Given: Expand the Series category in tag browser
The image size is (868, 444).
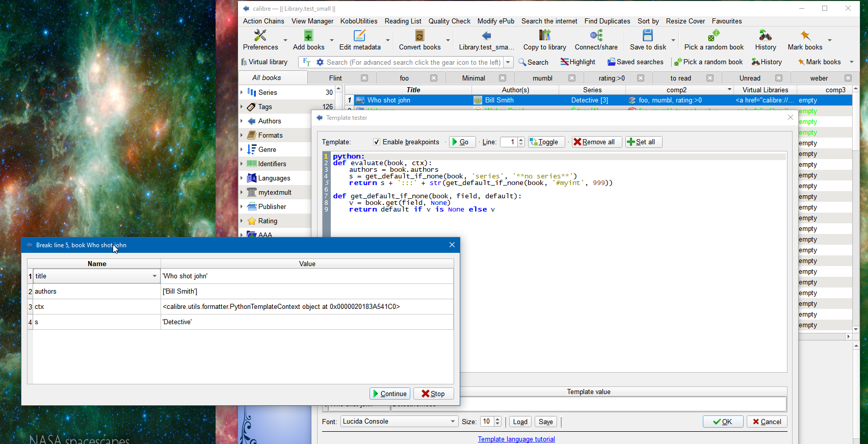Looking at the screenshot, I should click(242, 92).
